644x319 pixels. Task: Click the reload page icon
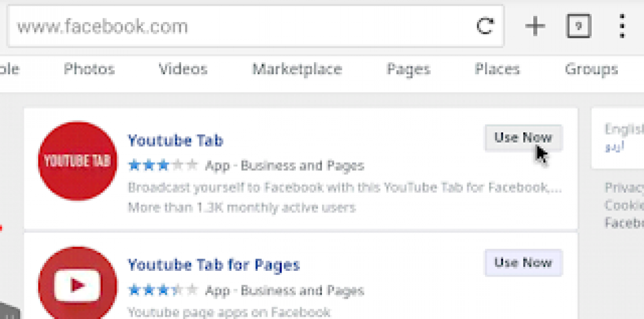(484, 26)
